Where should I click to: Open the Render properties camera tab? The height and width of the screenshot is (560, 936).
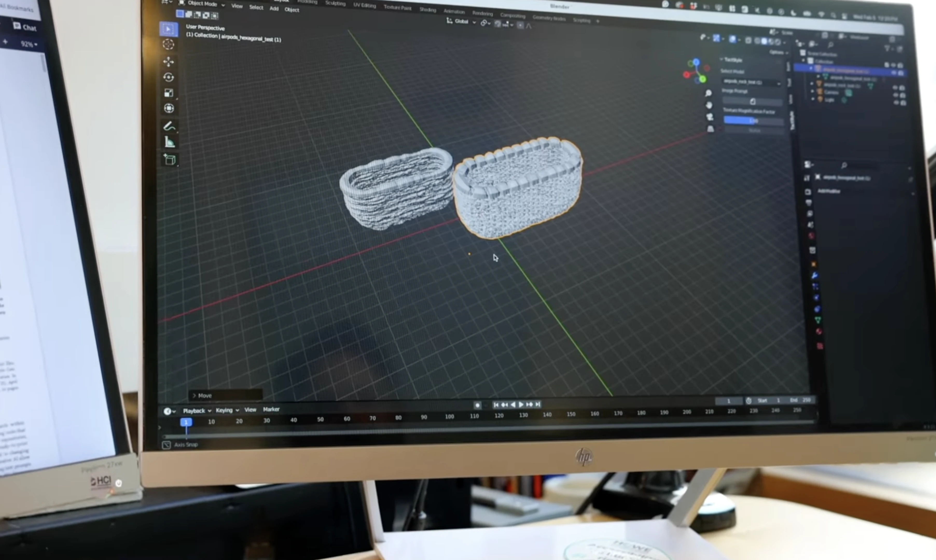808,192
